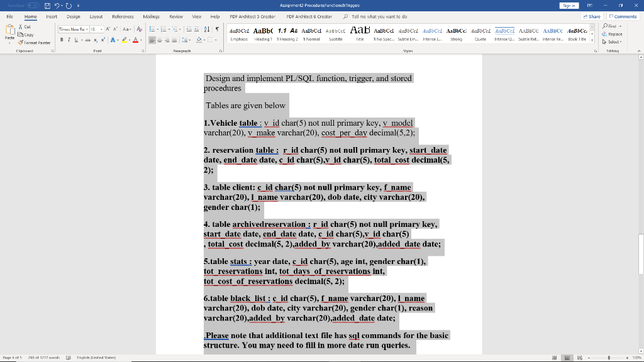Click the Sign in button
The width and height of the screenshot is (644, 362).
[x=569, y=5]
